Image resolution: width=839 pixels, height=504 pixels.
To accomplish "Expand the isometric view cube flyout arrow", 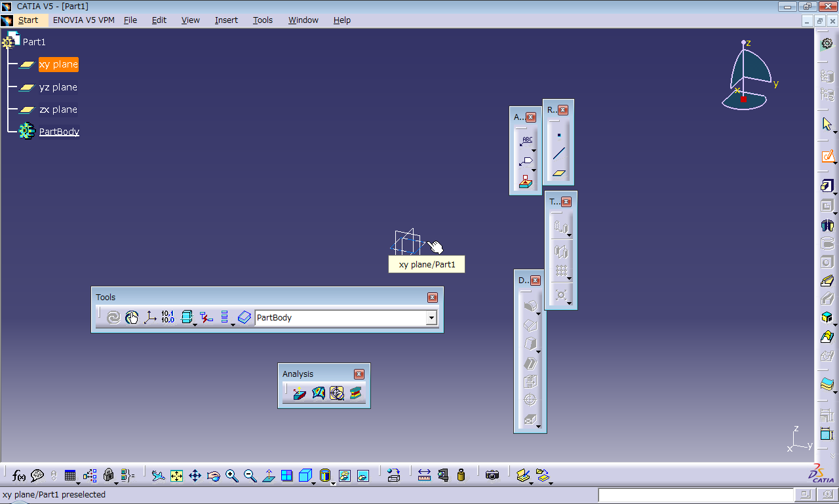I will pyautogui.click(x=314, y=484).
